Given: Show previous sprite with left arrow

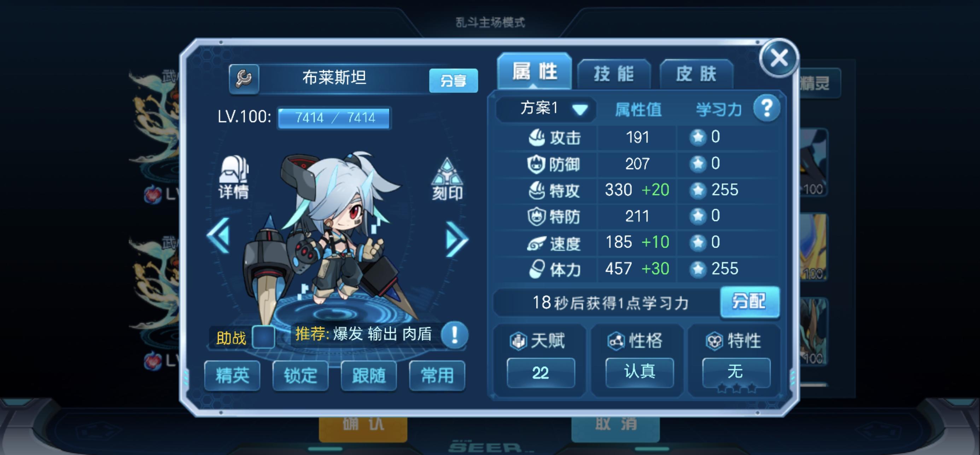Looking at the screenshot, I should click(219, 235).
